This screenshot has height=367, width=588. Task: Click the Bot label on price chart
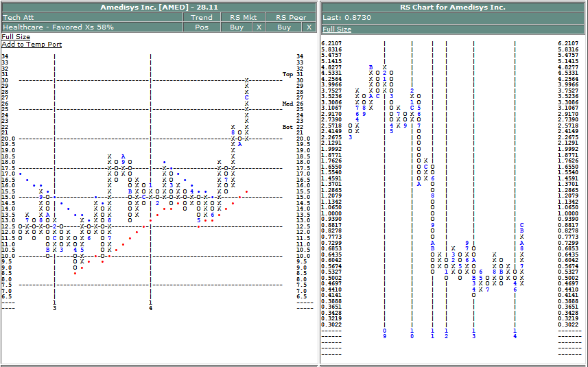coord(287,127)
